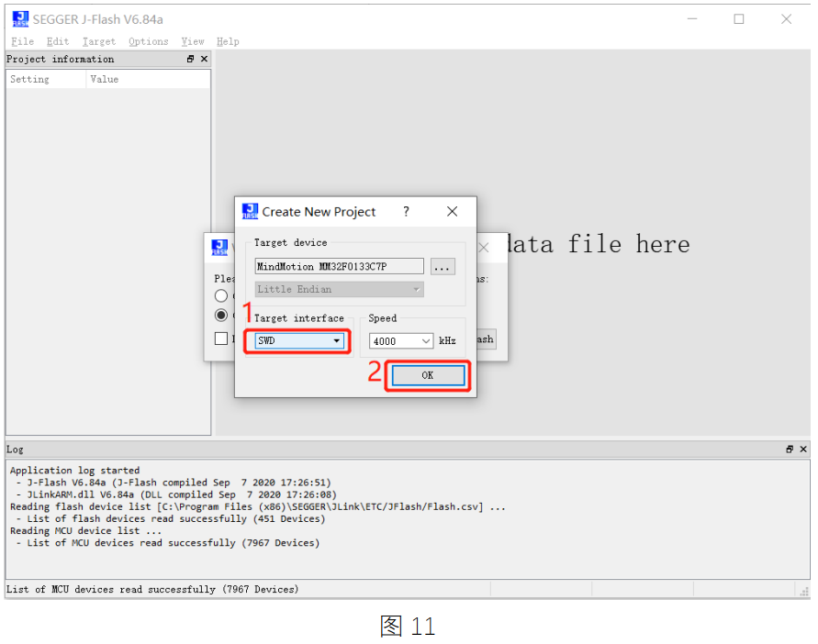This screenshot has width=818, height=644.
Task: Click the log line mentioning Flash.csv
Action: pyautogui.click(x=258, y=506)
